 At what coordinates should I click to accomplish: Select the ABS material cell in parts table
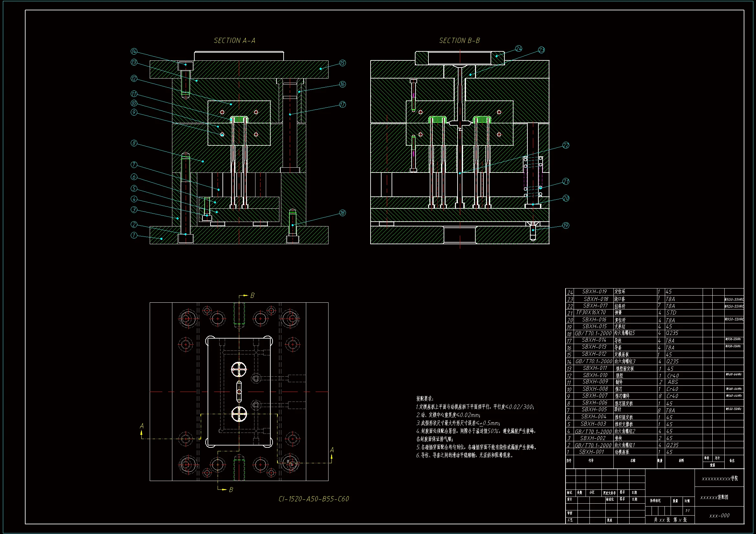(672, 382)
